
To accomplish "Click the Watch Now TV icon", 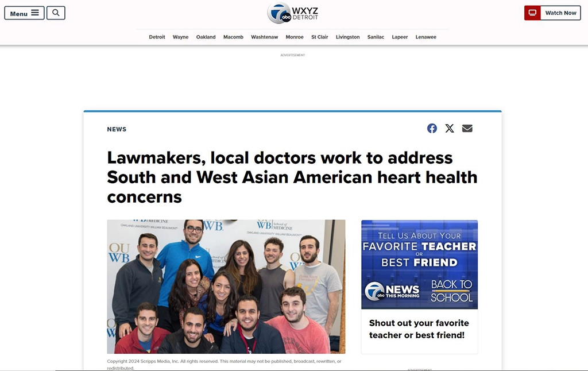I will [532, 13].
